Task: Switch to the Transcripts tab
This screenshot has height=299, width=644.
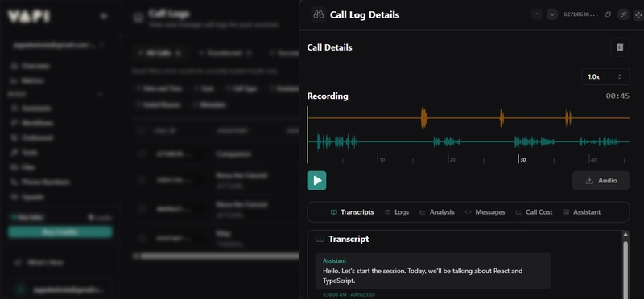Action: (353, 212)
